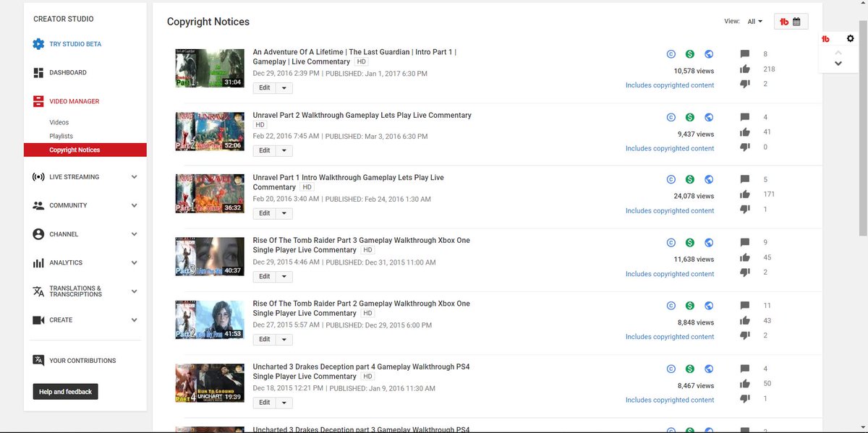Click copyright icon for Last Guardian video
Image resolution: width=868 pixels, height=433 pixels.
pos(671,54)
